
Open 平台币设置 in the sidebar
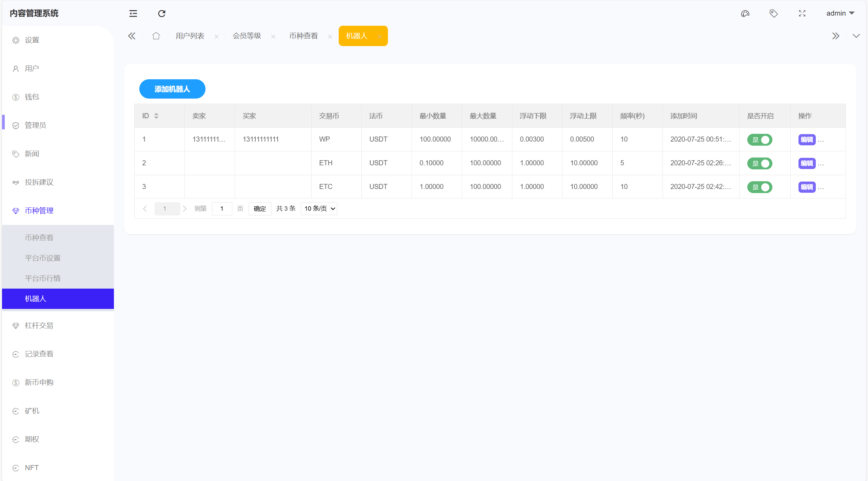(x=43, y=258)
